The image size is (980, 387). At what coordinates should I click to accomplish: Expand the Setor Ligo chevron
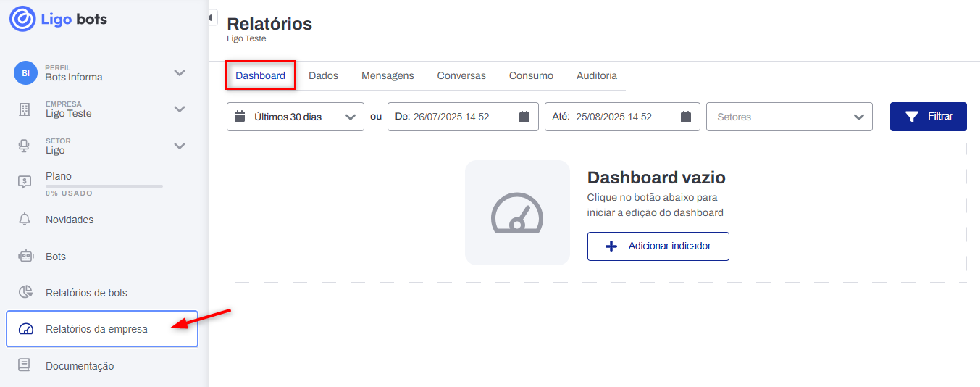(x=180, y=146)
